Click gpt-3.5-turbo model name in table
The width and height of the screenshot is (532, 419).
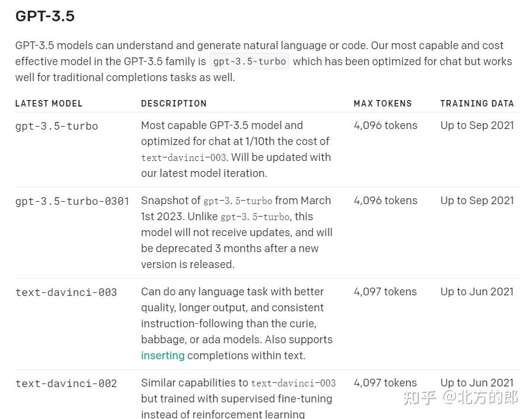[x=56, y=125]
